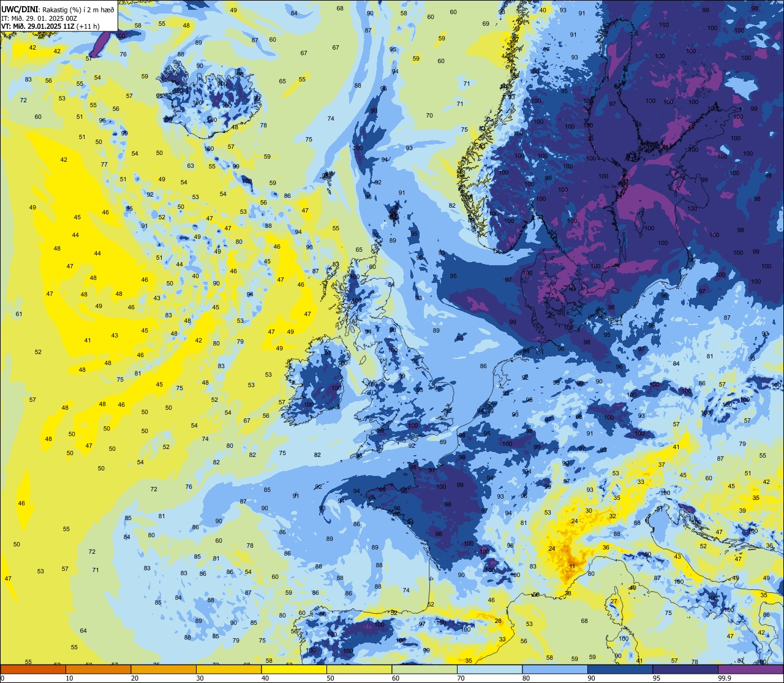Click the humidity value '37' on the map
The image size is (784, 683).
pos(661,465)
